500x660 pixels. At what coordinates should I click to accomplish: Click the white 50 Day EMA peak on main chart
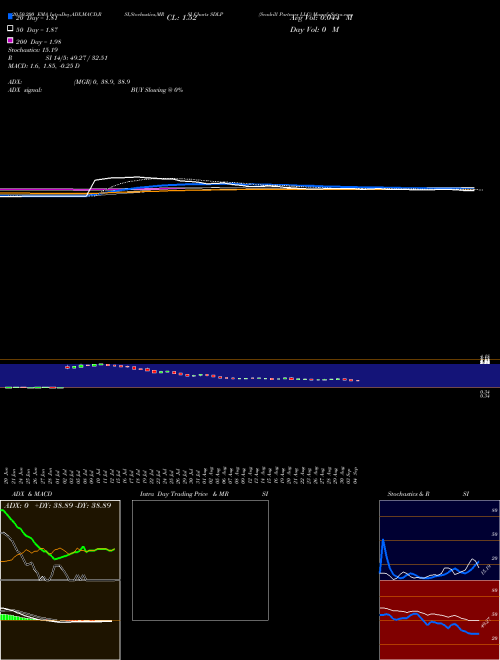click(x=137, y=177)
